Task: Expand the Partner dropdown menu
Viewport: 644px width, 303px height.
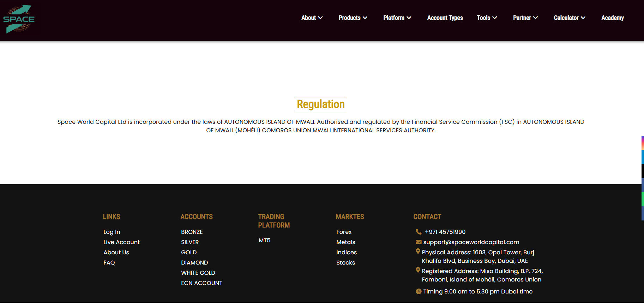Action: click(525, 18)
